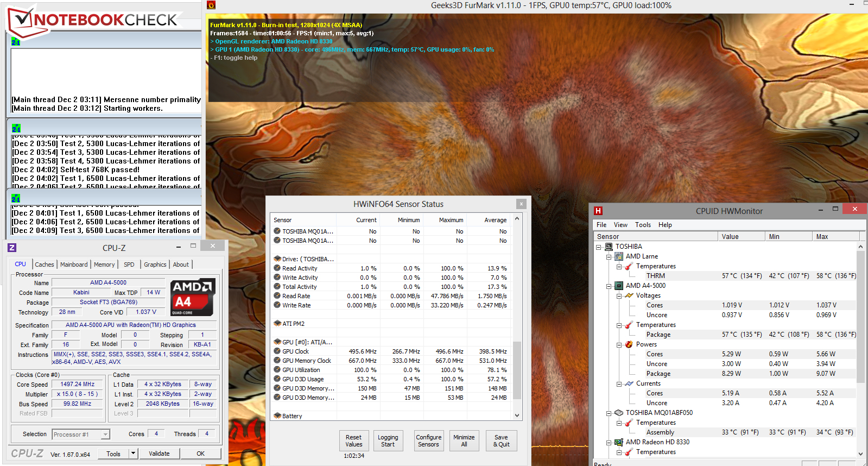Click Configure Sensors in HWiNFO
The width and height of the screenshot is (868, 466).
point(429,440)
